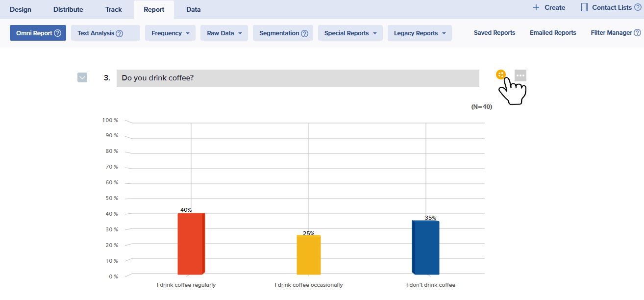Image resolution: width=644 pixels, height=300 pixels.
Task: Click the orange chart options icon
Action: tap(500, 75)
